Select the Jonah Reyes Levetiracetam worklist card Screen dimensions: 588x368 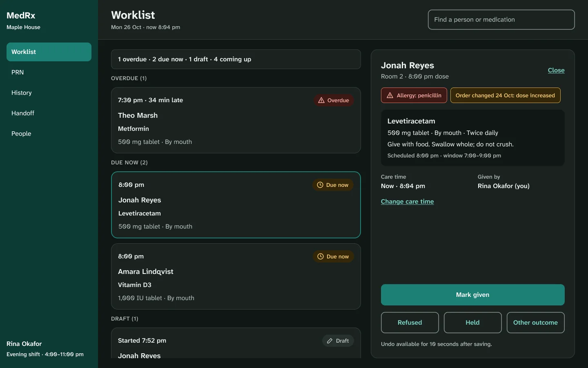[x=236, y=205]
